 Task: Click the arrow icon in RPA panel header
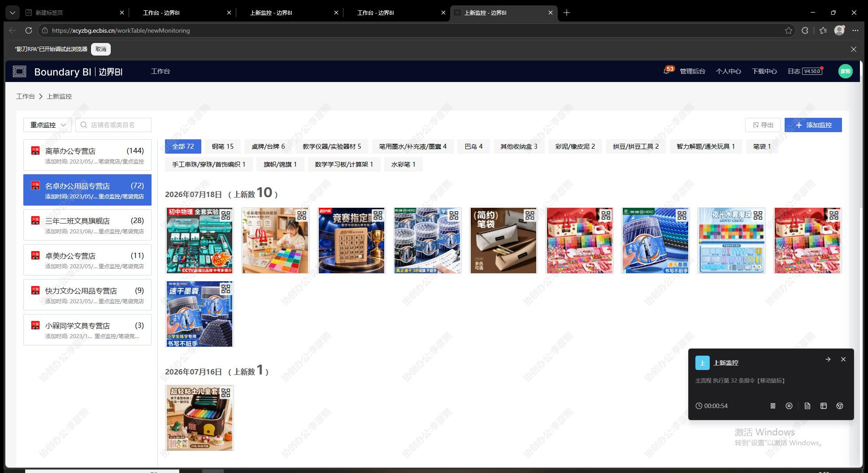(x=828, y=359)
